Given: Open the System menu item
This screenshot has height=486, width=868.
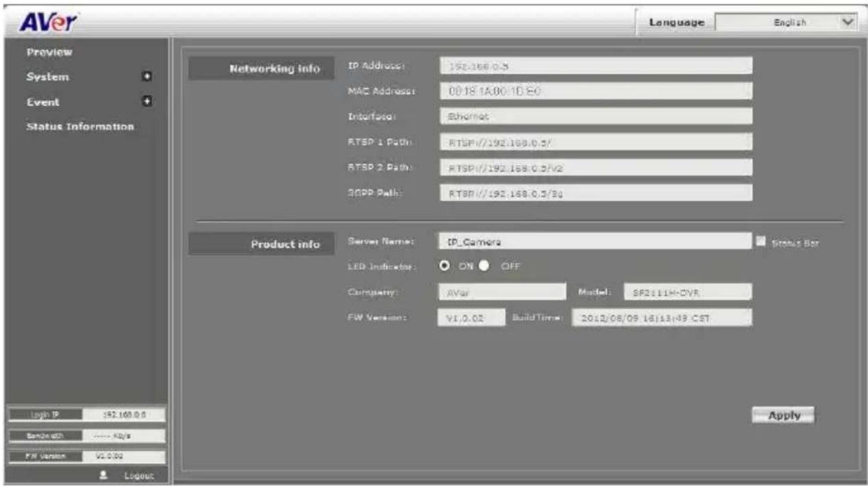Looking at the screenshot, I should [x=47, y=77].
